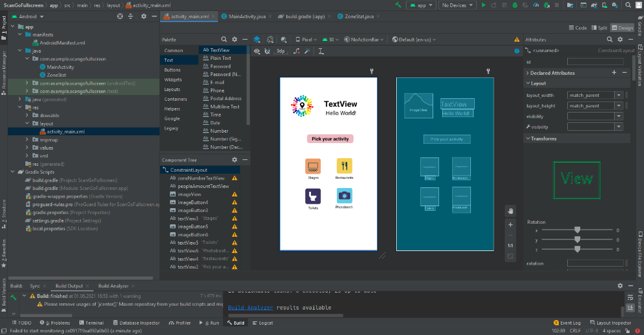644x335 pixels.
Task: Select the Pan hand tool in design surface
Action: (x=511, y=211)
